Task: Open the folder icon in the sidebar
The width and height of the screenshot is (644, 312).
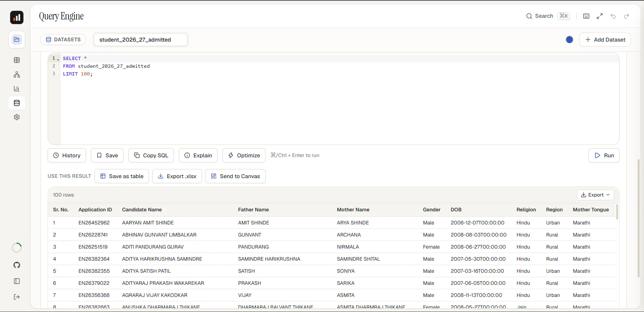Action: click(17, 40)
